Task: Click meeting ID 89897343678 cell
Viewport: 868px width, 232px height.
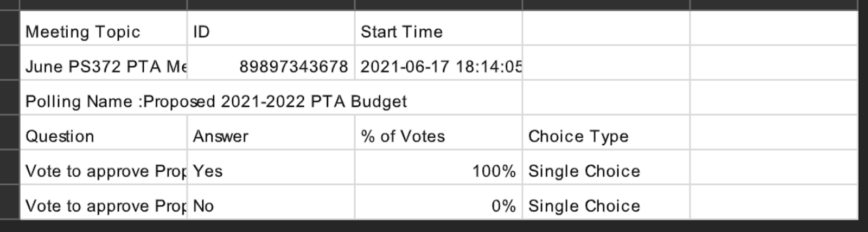Action: coord(270,67)
